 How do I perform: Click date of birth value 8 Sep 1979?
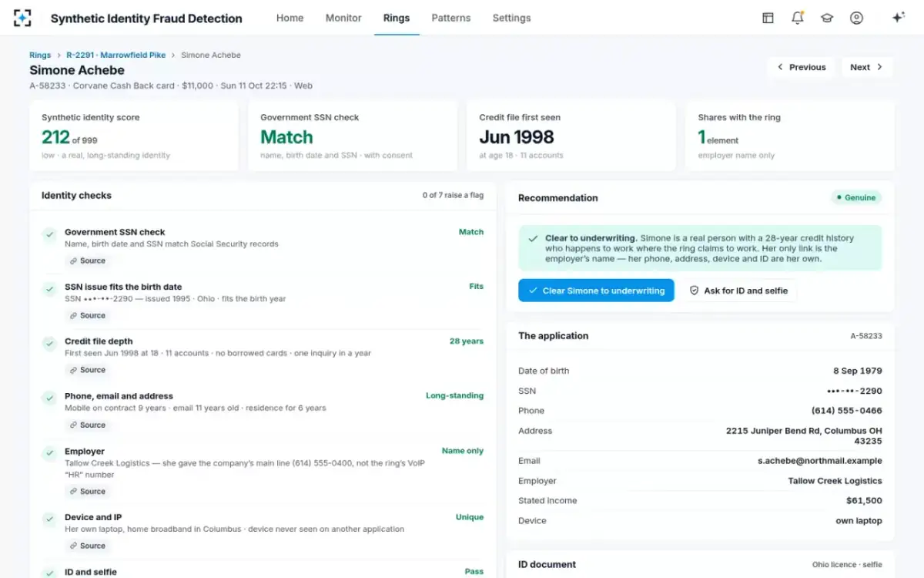(858, 371)
